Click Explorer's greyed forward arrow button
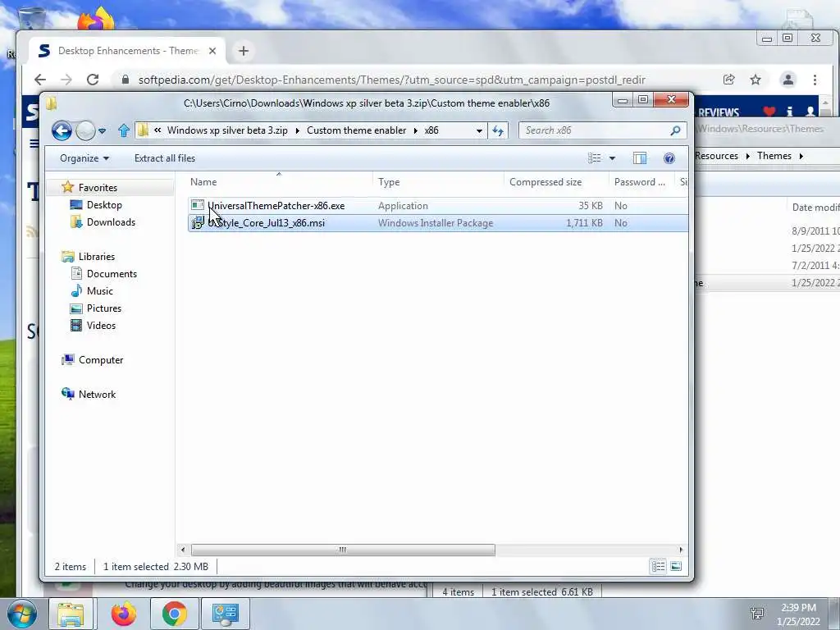 pyautogui.click(x=85, y=130)
